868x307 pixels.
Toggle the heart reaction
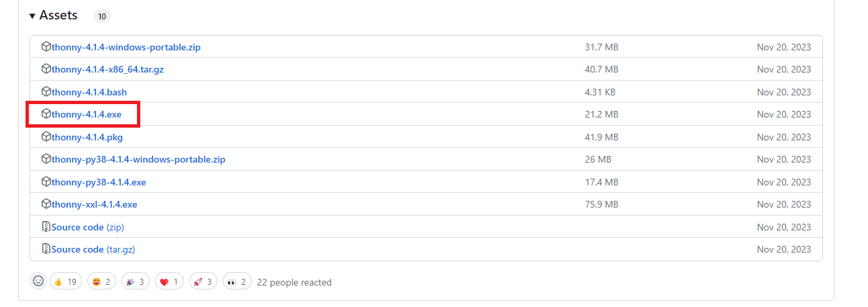(169, 282)
